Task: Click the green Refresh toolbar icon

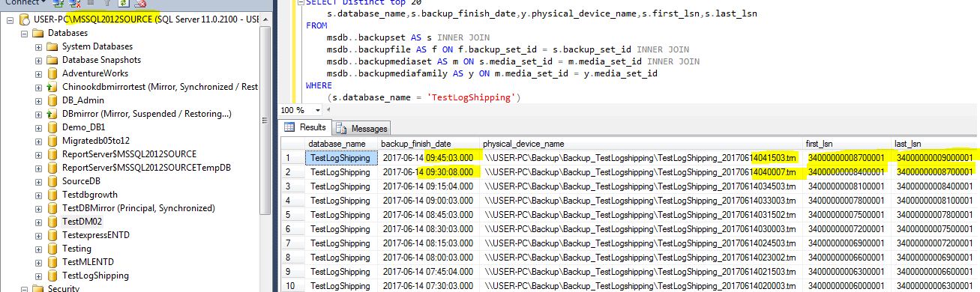Action: click(x=123, y=3)
